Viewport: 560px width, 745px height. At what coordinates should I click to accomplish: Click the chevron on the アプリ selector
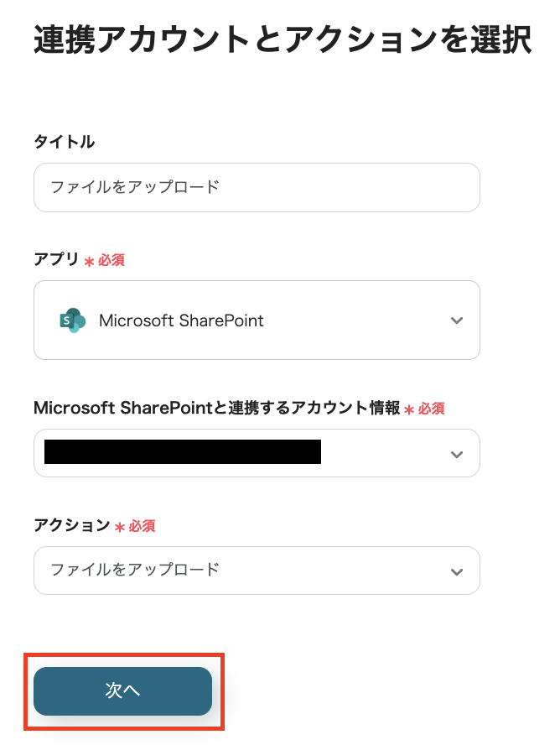pos(457,320)
